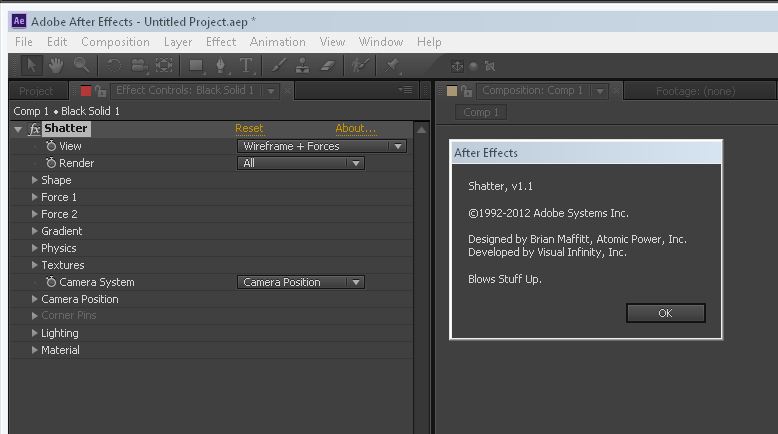Viewport: 778px width, 434px height.
Task: Select the Shatter effect name
Action: point(65,128)
